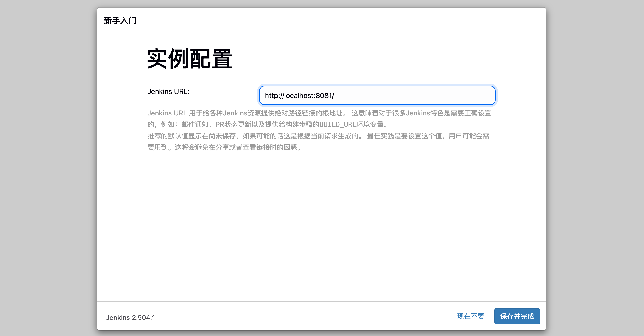Image resolution: width=644 pixels, height=336 pixels.
Task: Click the Jenkins URL: field label
Action: [x=168, y=91]
